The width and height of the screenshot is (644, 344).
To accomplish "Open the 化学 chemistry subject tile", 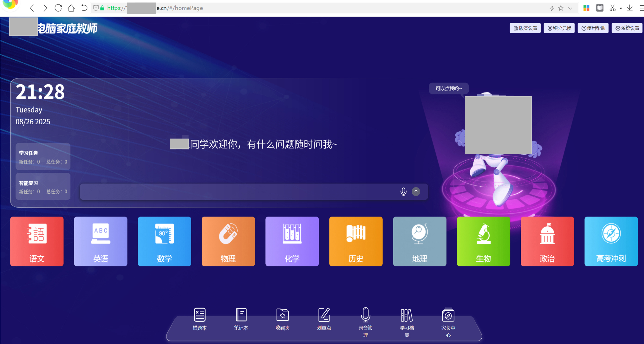I will (x=292, y=241).
